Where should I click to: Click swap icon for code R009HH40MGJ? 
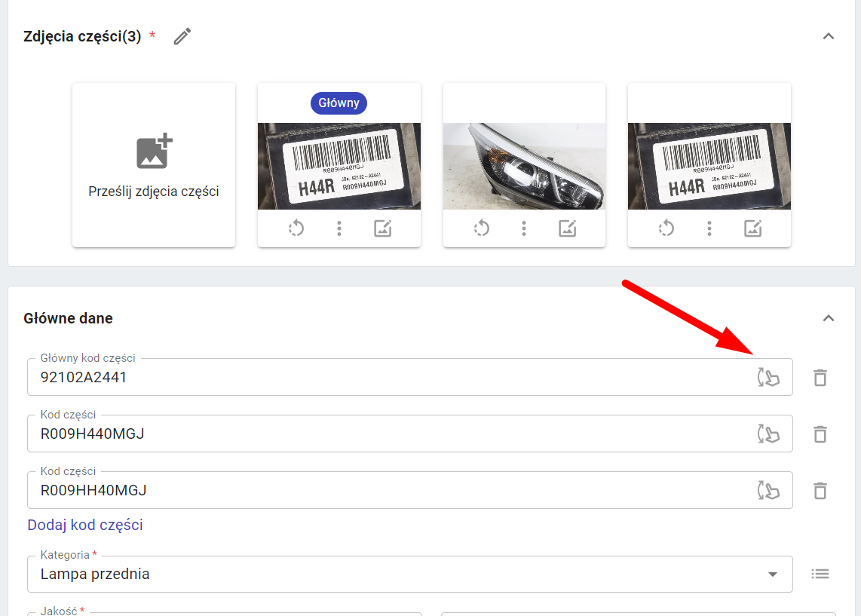[x=768, y=490]
